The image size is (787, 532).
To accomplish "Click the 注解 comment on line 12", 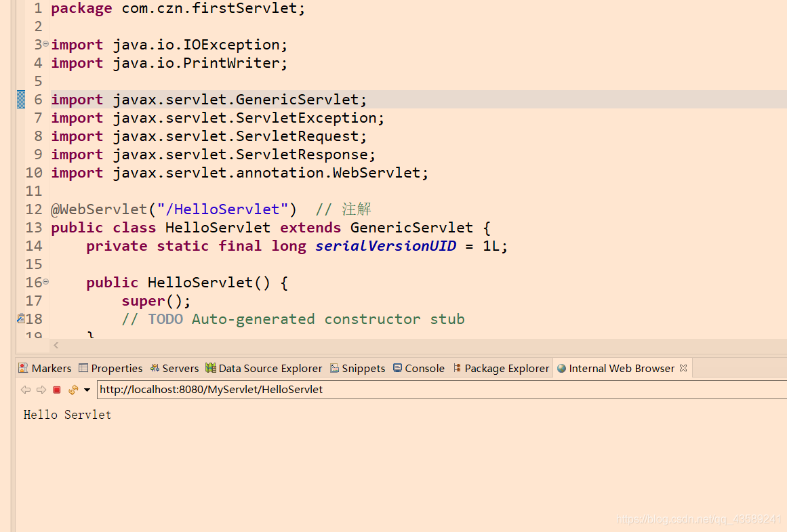I will pyautogui.click(x=357, y=209).
